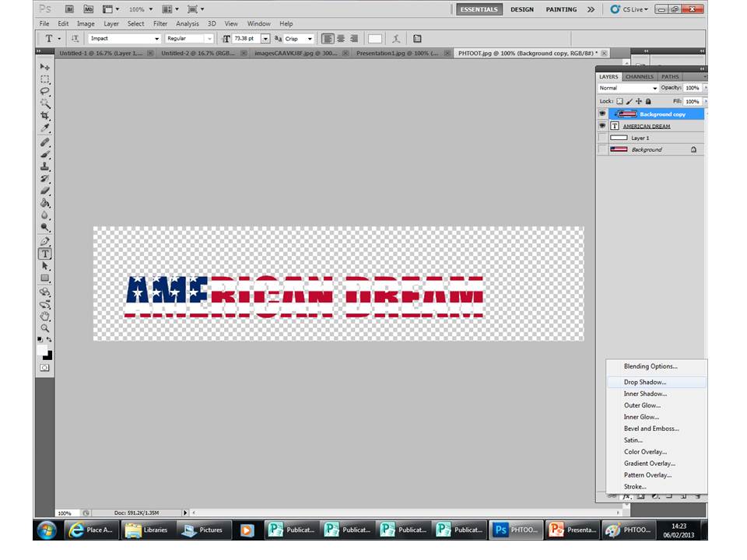Hide the AMERICAN DREAM text layer
This screenshot has width=747, height=560.
pos(602,126)
